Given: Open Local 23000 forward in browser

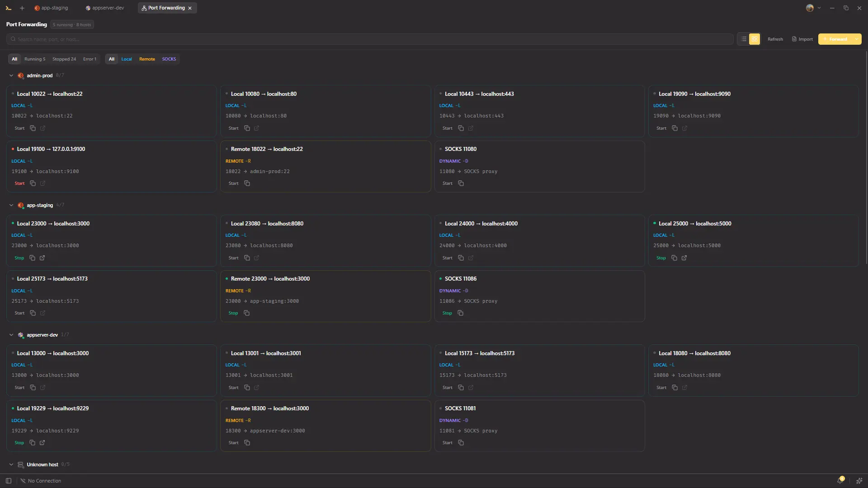Looking at the screenshot, I should pos(42,258).
